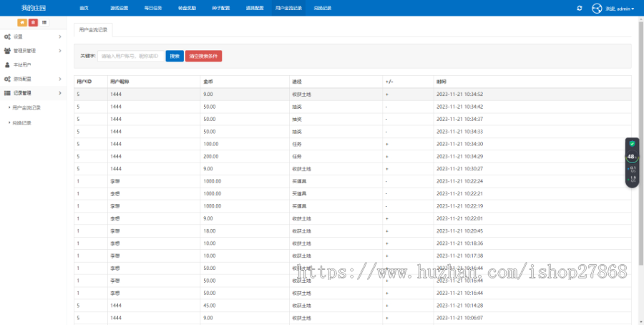Expand the 设置 sidebar chevron

(60, 37)
